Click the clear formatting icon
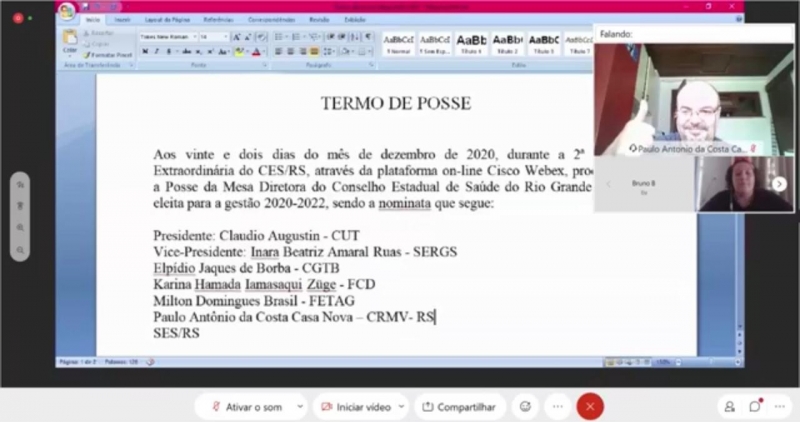 point(261,37)
